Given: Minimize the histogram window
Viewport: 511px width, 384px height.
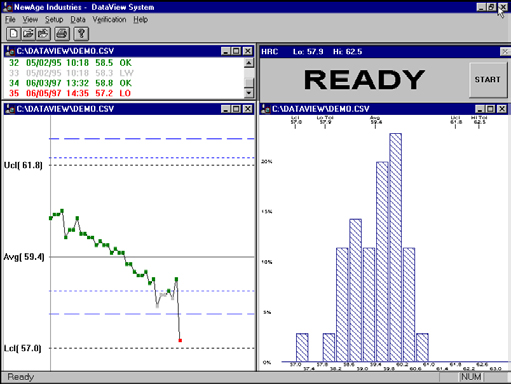Looking at the screenshot, I should coord(480,109).
